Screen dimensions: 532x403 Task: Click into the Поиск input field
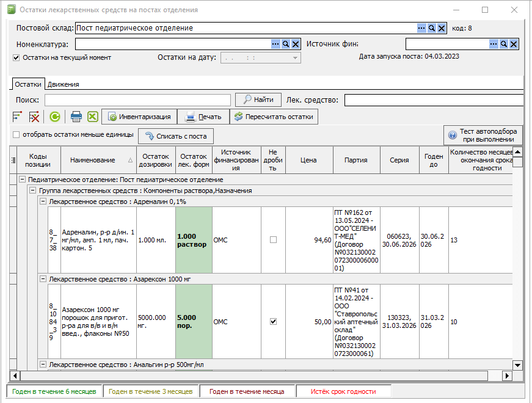pos(138,100)
